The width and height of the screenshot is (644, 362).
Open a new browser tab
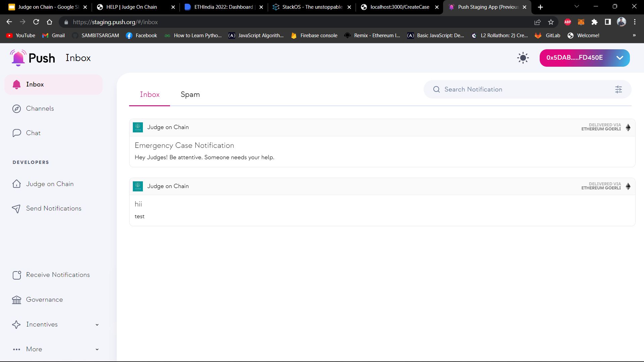point(540,7)
